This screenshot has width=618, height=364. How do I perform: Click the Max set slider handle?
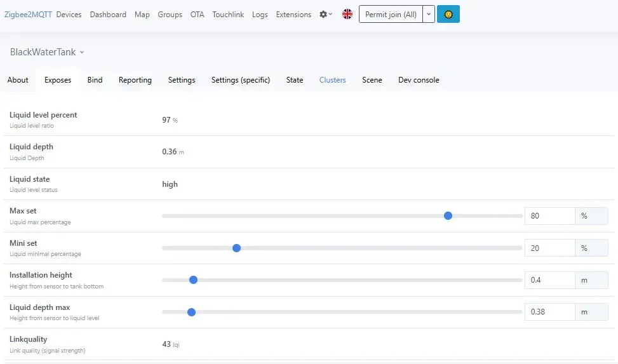point(448,216)
